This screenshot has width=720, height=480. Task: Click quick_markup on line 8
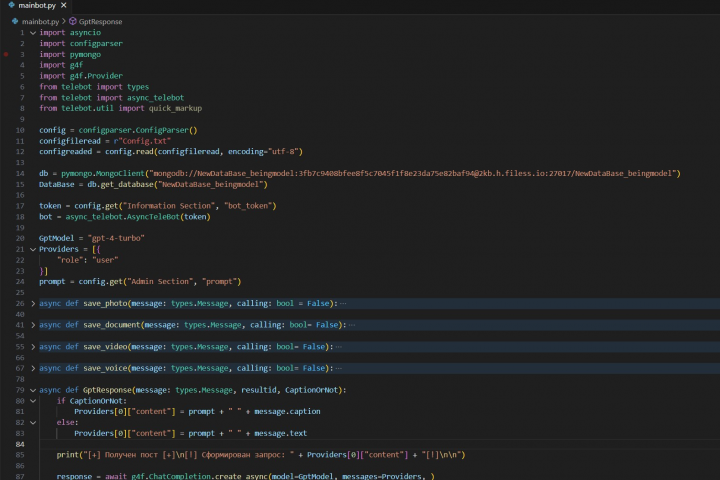(x=175, y=108)
